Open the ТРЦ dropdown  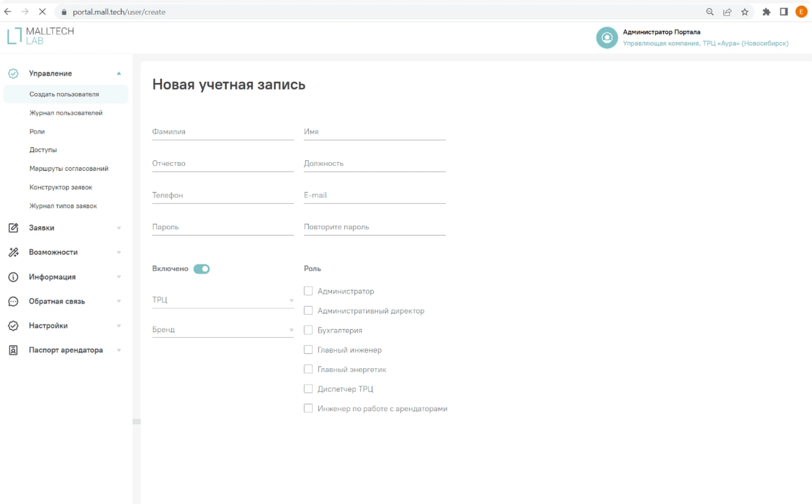[223, 300]
